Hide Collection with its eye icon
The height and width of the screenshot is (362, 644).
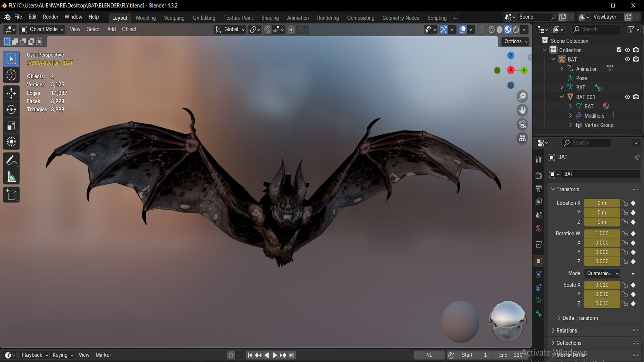tap(627, 50)
